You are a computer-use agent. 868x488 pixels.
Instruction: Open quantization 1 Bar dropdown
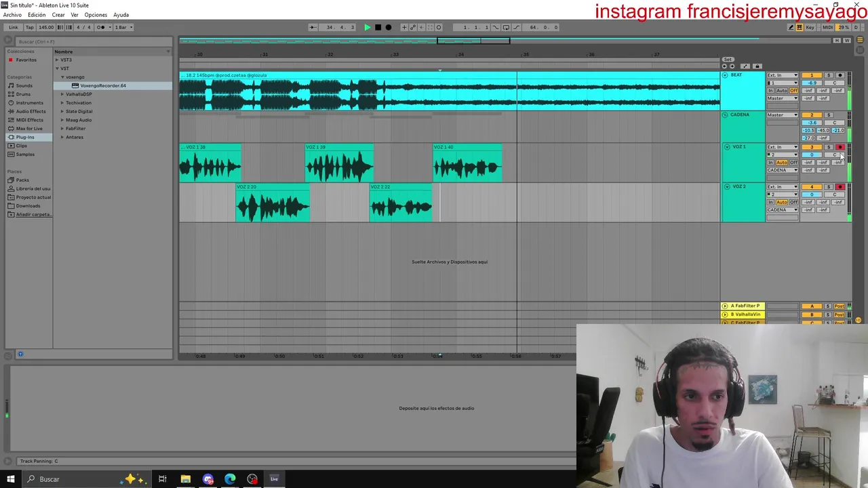[x=123, y=27]
